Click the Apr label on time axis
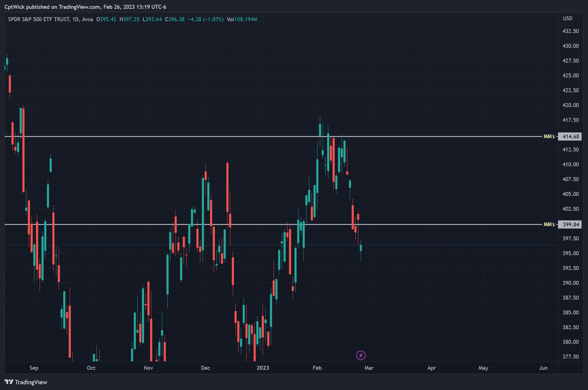This screenshot has height=390, width=588. [x=432, y=368]
